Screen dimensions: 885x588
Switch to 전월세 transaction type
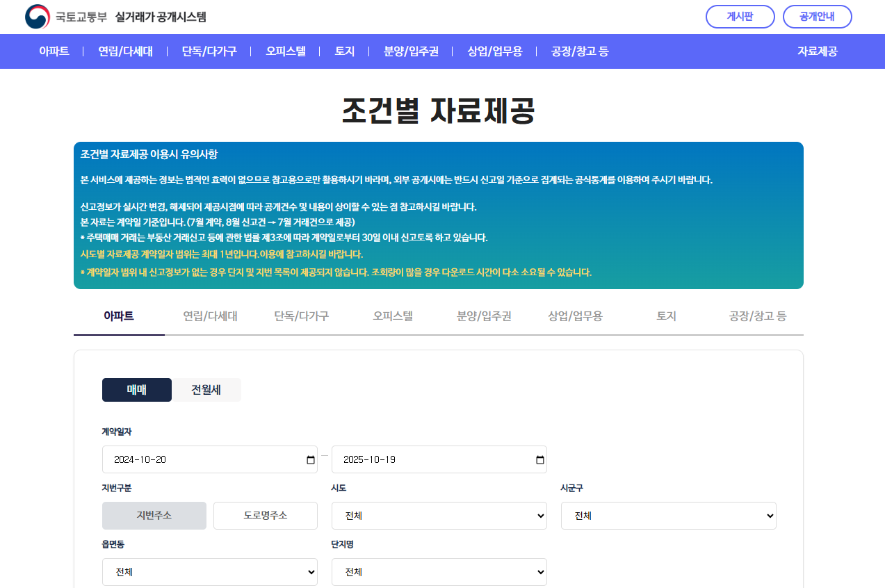(206, 390)
